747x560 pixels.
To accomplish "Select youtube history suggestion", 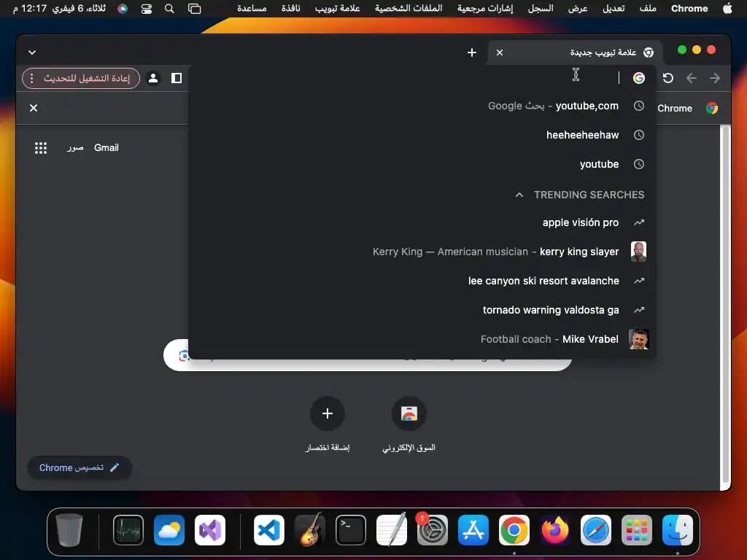I will (422, 164).
